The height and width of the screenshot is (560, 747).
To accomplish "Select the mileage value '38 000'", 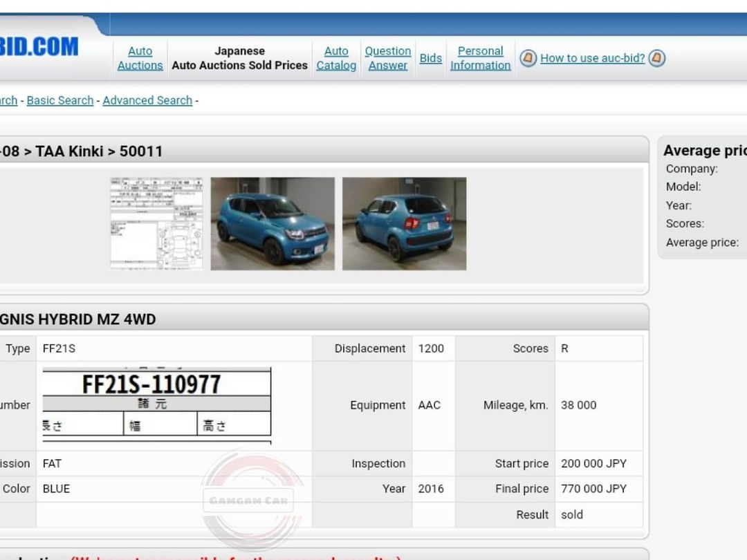I will (x=578, y=405).
